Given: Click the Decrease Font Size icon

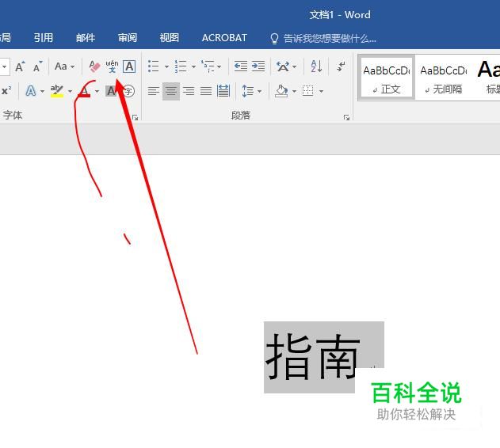Looking at the screenshot, I should [38, 66].
